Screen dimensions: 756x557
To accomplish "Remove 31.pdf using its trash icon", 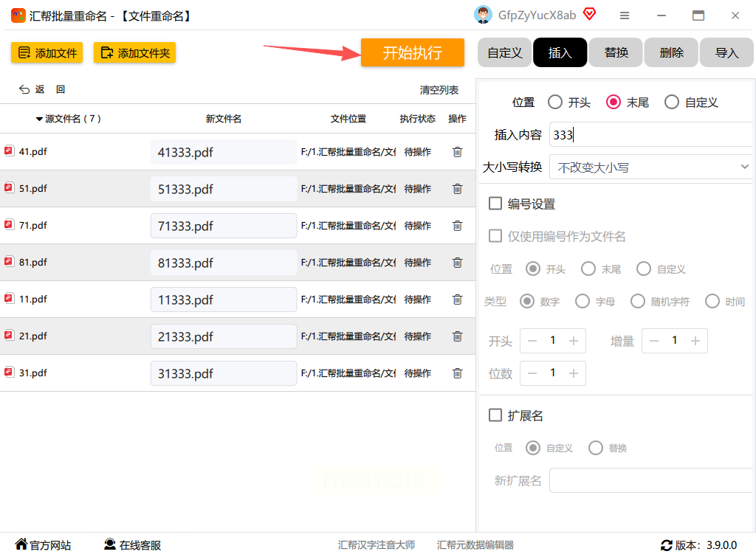I will coord(457,373).
